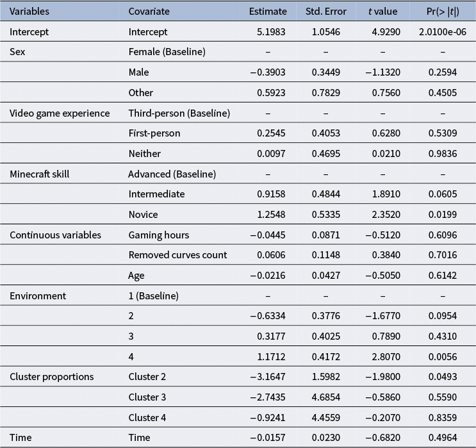This screenshot has width=476, height=448.
Task: Click the Male estimate −0.3903
Action: [x=268, y=72]
